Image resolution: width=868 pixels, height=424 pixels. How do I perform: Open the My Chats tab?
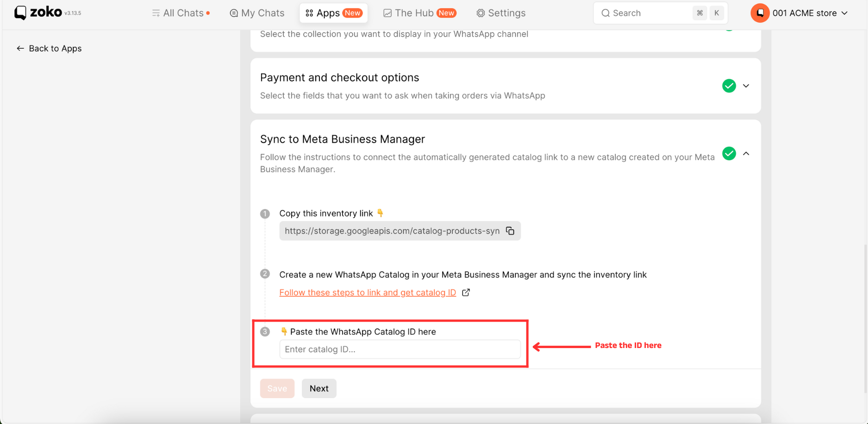257,13
